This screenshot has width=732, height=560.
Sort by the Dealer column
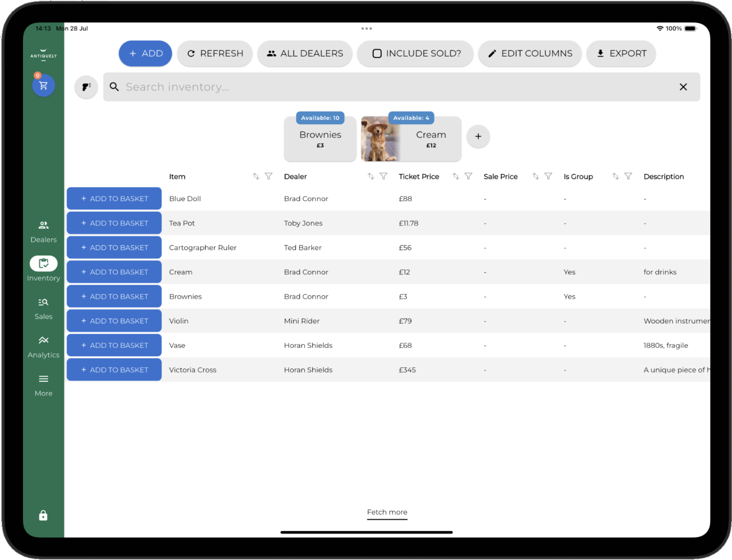(x=370, y=176)
